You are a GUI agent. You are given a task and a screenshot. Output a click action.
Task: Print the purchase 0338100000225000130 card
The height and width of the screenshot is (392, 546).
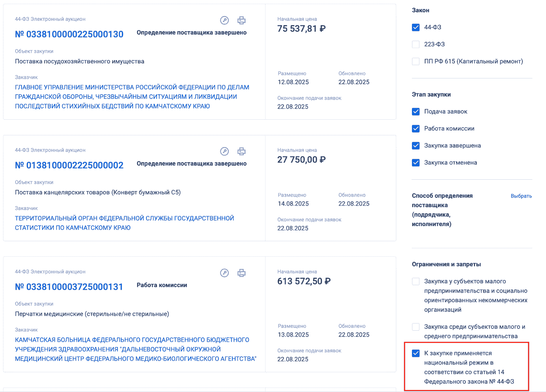click(x=242, y=20)
